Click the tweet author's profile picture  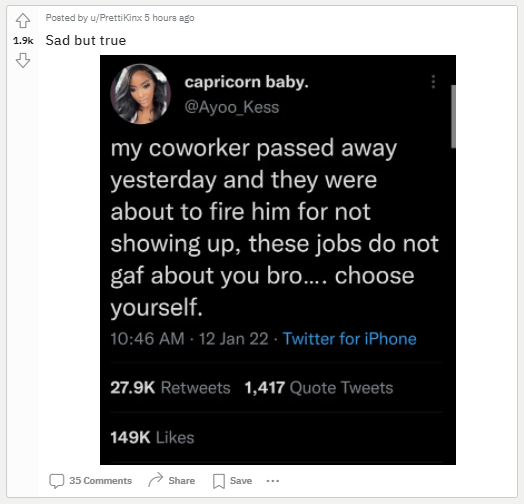140,94
